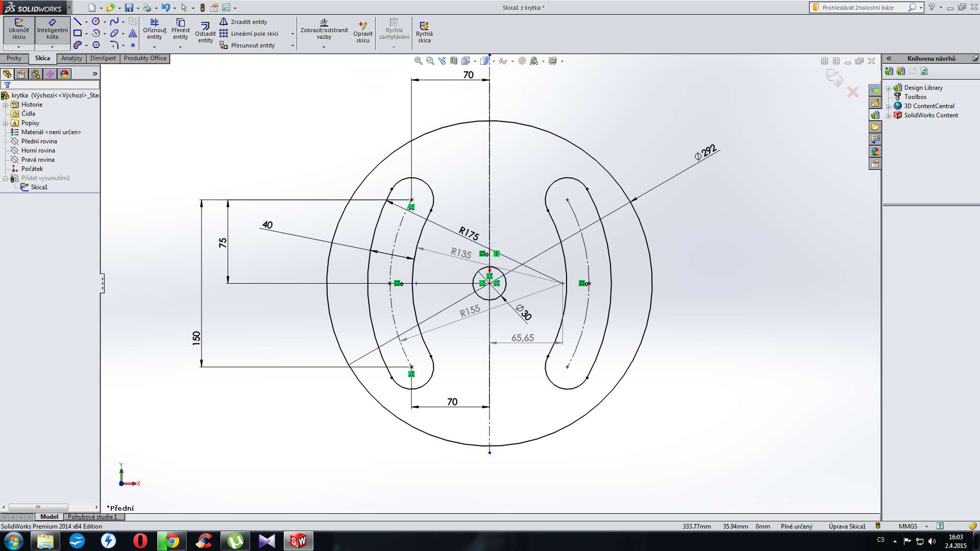Click the Sketch Text tool icon

point(133,34)
